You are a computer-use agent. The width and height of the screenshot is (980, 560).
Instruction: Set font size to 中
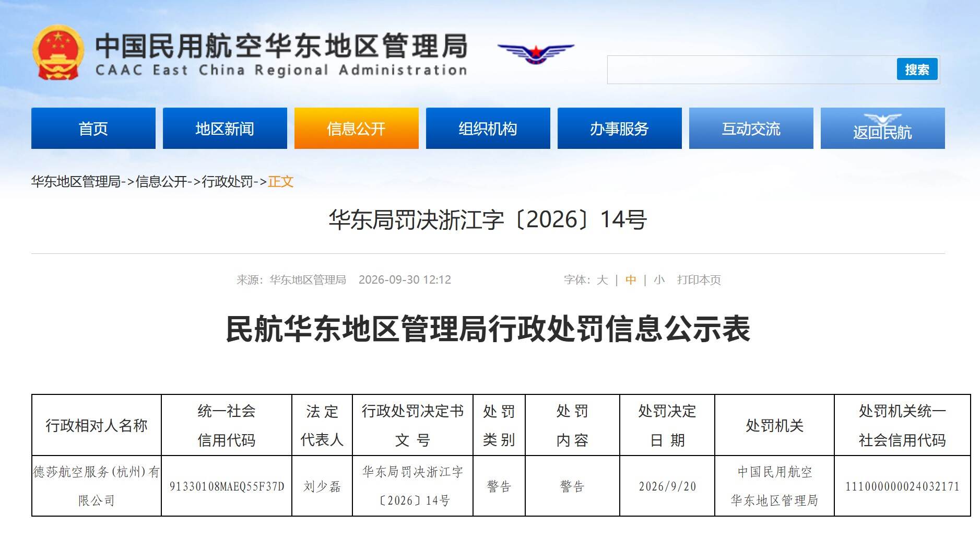coord(631,280)
